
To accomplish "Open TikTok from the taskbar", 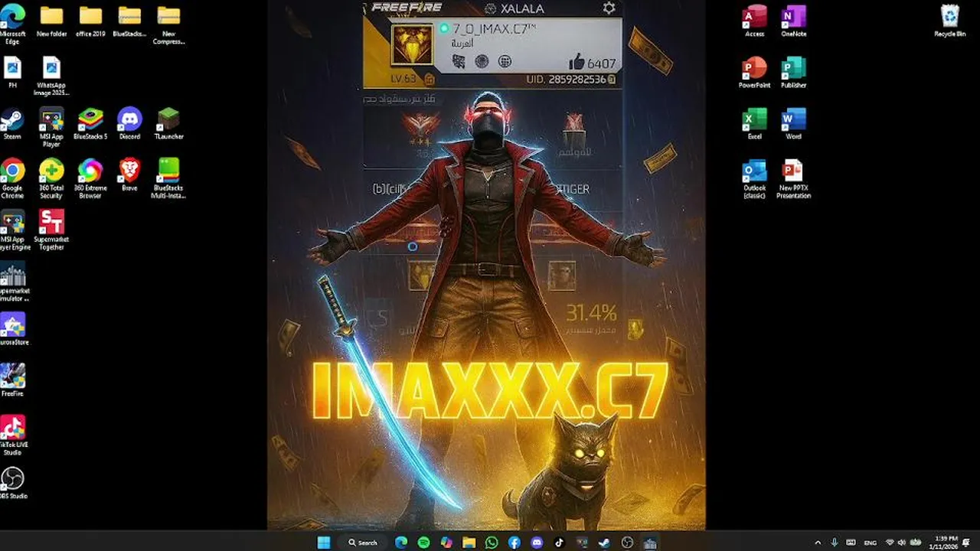I will (560, 543).
